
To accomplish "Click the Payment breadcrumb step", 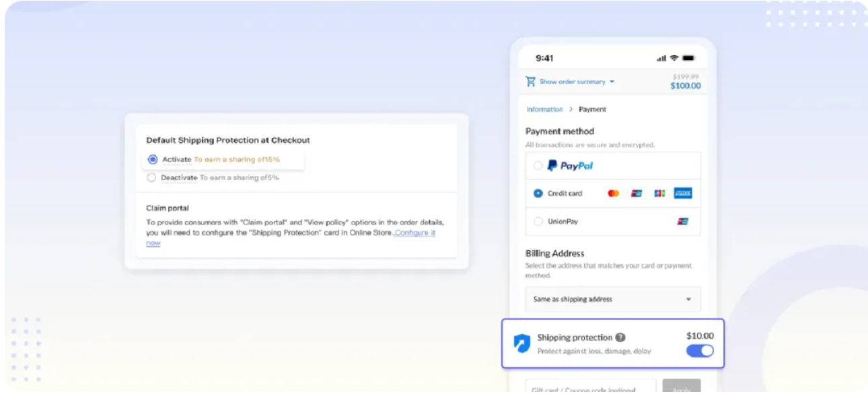I will coord(592,110).
